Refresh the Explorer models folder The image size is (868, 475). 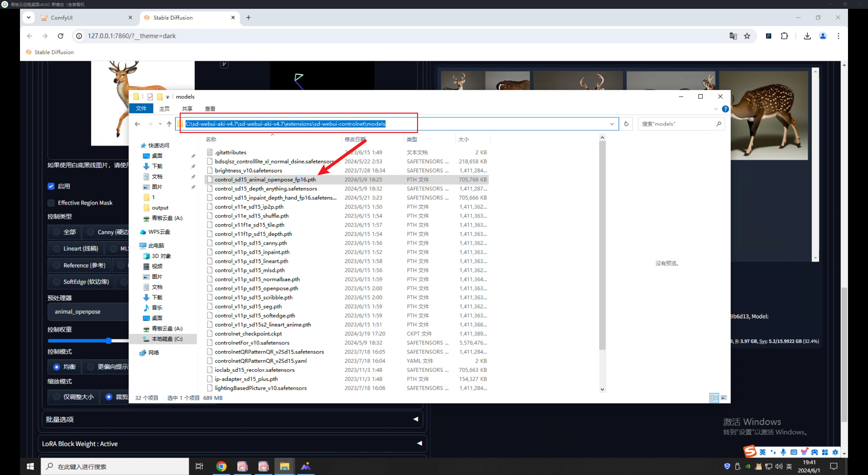pyautogui.click(x=626, y=124)
